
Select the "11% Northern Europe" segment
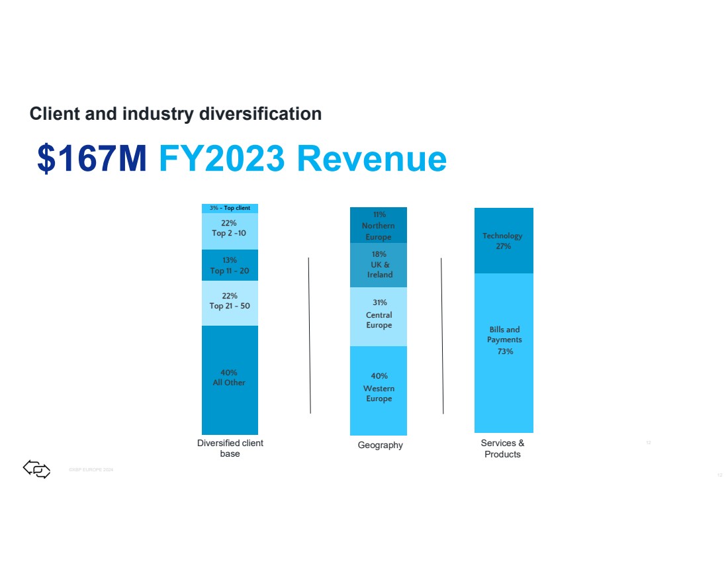tap(379, 225)
